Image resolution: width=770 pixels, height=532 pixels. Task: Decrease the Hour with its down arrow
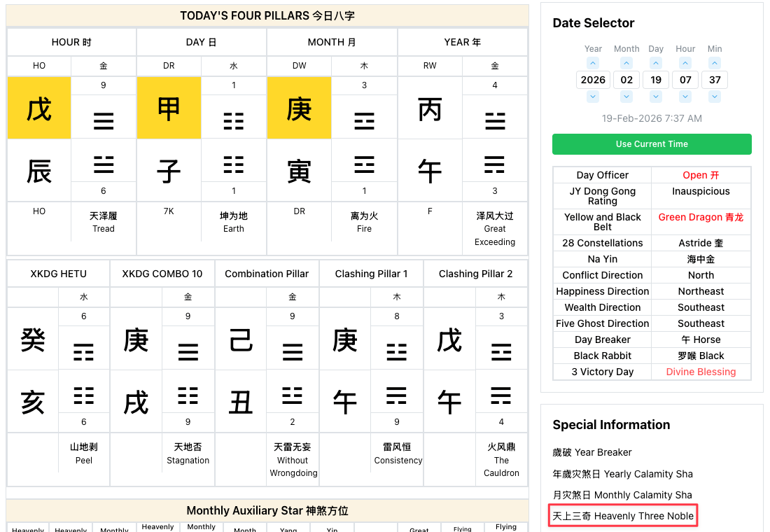(685, 97)
